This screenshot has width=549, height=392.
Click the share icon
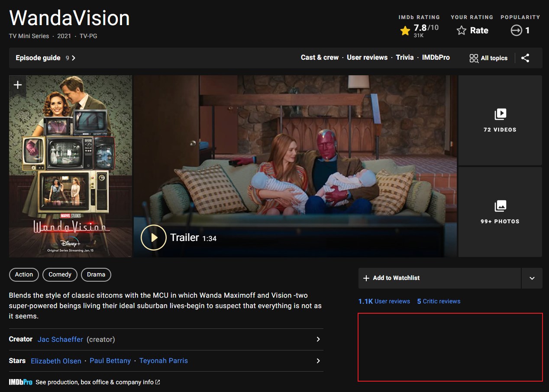coord(525,58)
